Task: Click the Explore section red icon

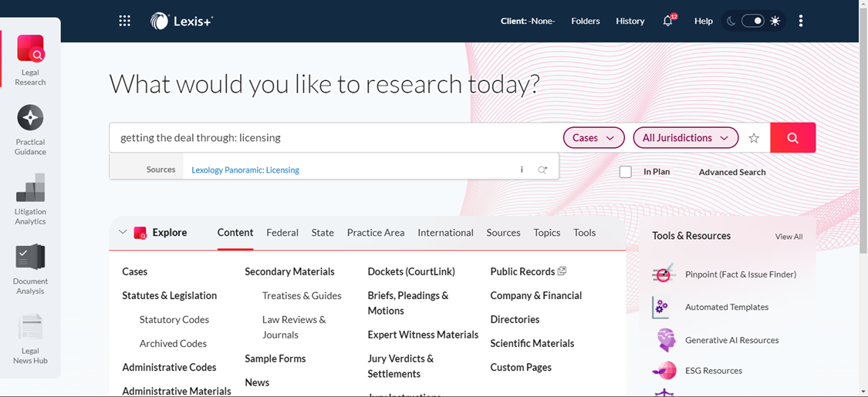Action: click(x=140, y=233)
